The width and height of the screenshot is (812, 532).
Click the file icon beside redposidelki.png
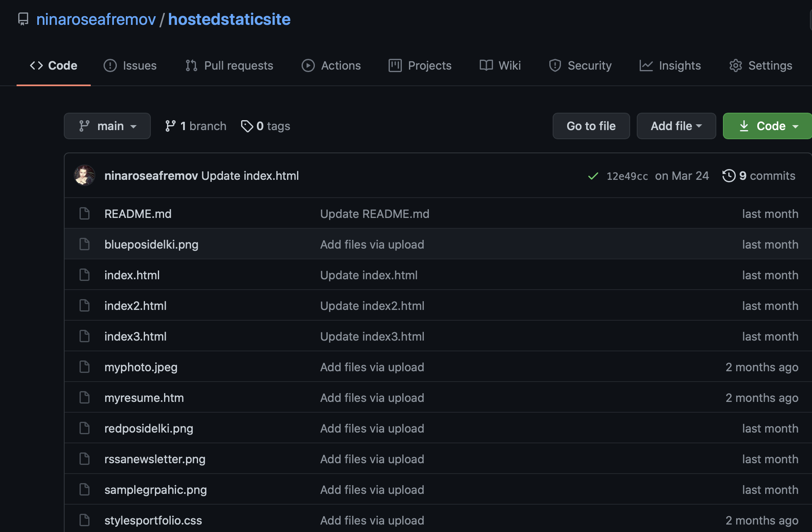[x=85, y=428]
